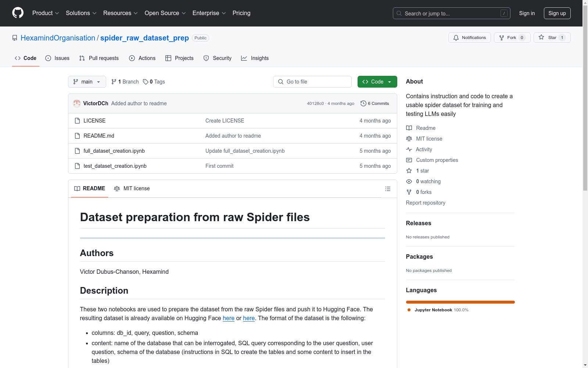The width and height of the screenshot is (588, 368).
Task: Open VictorDCh author profile link
Action: (96, 103)
